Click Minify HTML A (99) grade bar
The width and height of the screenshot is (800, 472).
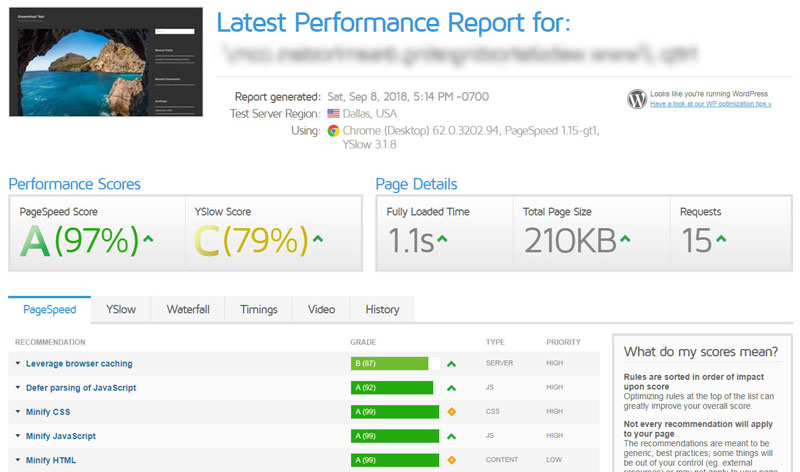coord(395,460)
